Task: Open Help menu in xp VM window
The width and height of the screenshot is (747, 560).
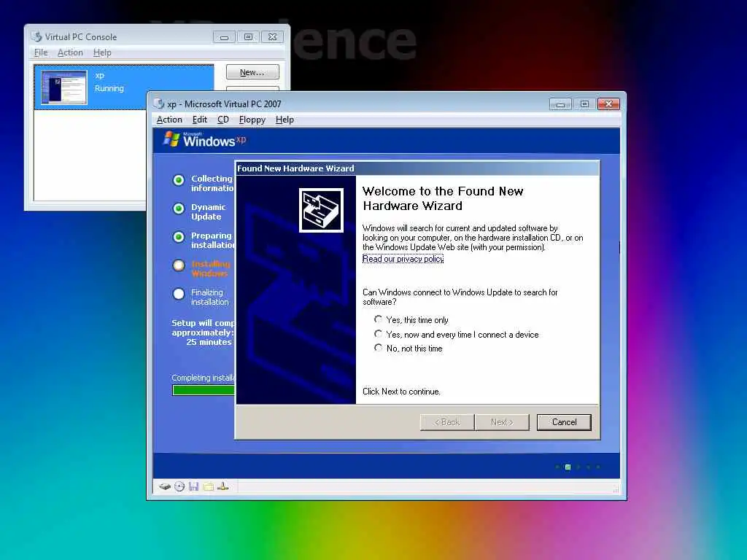Action: (285, 120)
